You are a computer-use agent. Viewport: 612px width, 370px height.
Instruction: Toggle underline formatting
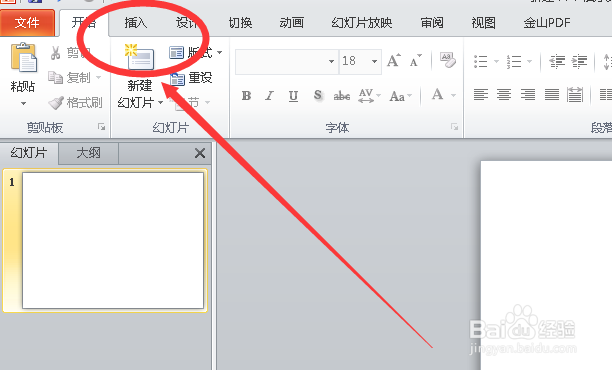pos(293,96)
